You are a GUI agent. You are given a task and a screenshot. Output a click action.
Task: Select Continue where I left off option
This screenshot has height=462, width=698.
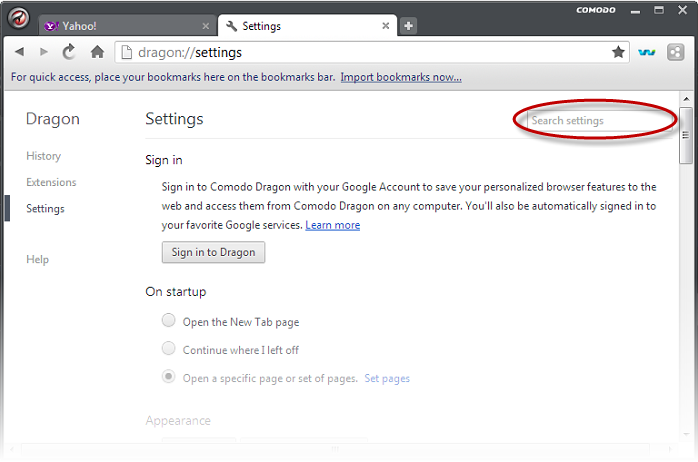point(168,349)
